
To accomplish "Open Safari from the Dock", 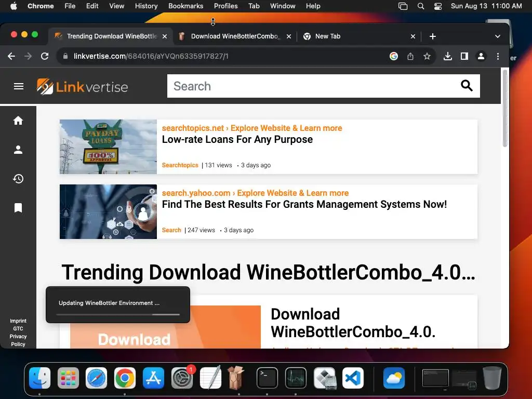I will tap(96, 378).
